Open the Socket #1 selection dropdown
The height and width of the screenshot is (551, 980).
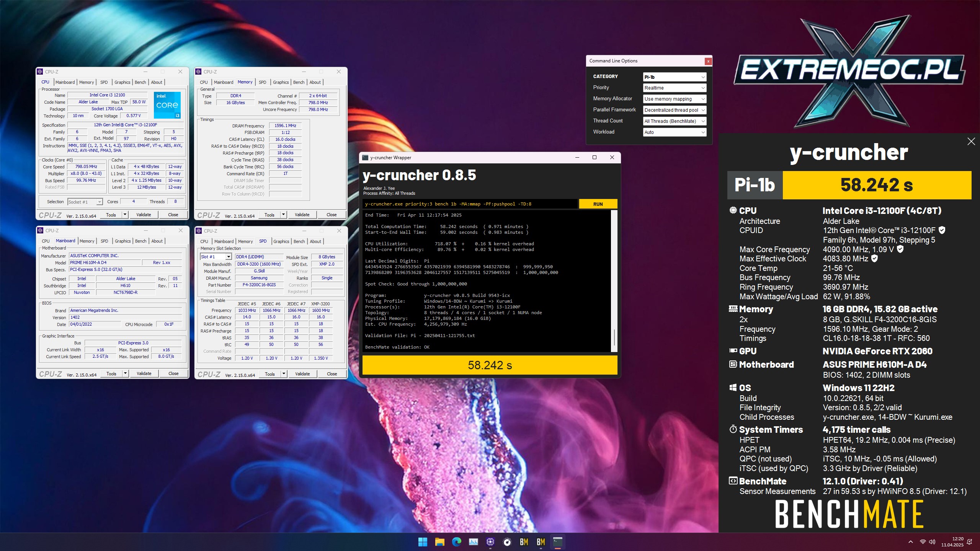(x=85, y=202)
